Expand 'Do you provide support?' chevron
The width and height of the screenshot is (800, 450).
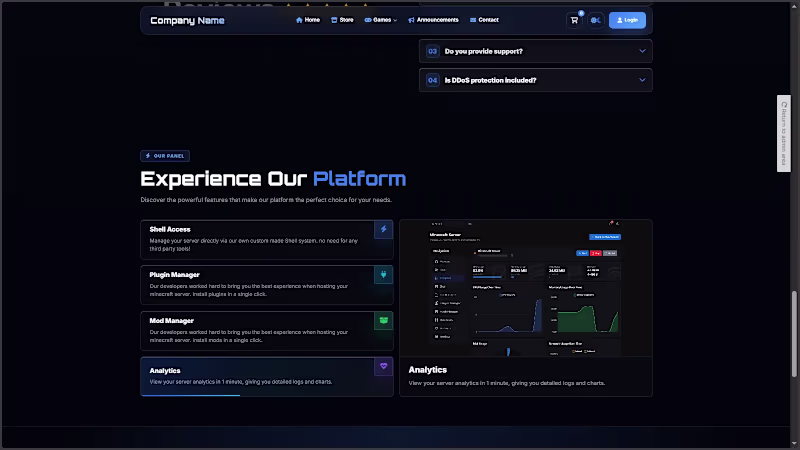(642, 51)
